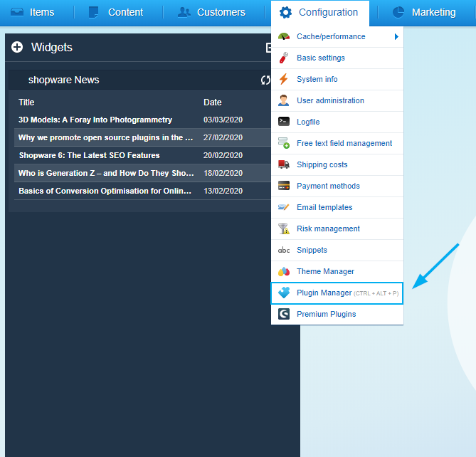Select Logfile menu entry
This screenshot has width=476, height=457.
point(337,122)
